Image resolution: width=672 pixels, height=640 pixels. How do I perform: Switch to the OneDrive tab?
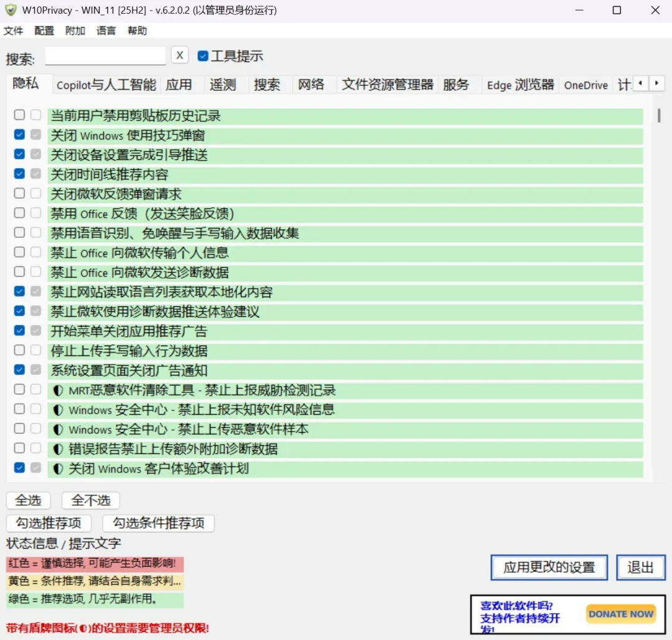(x=586, y=85)
